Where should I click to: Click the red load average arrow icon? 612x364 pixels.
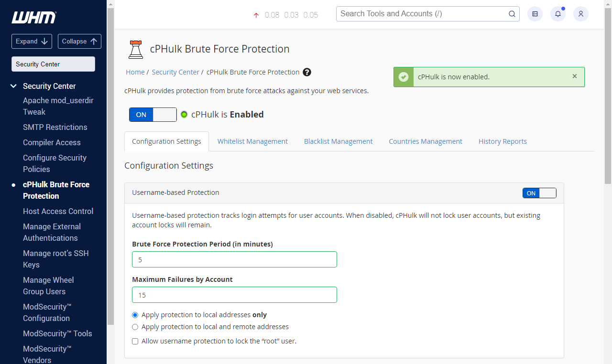(x=256, y=15)
